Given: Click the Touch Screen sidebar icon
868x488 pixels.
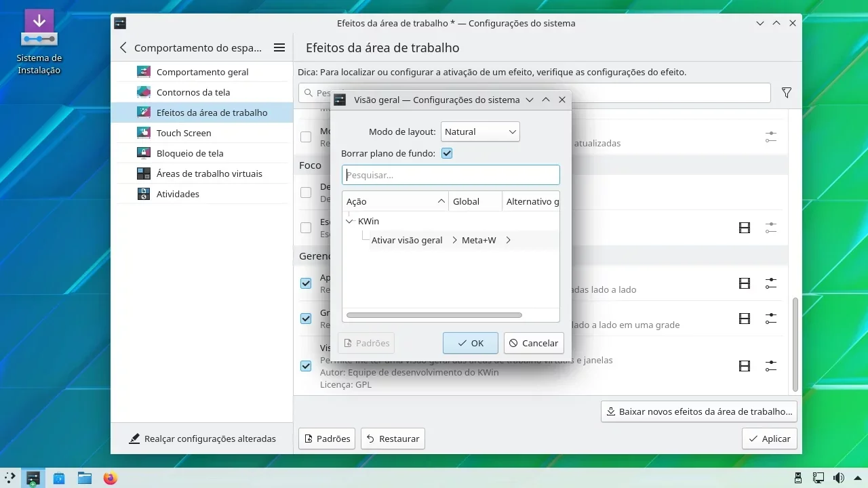Looking at the screenshot, I should (x=143, y=133).
